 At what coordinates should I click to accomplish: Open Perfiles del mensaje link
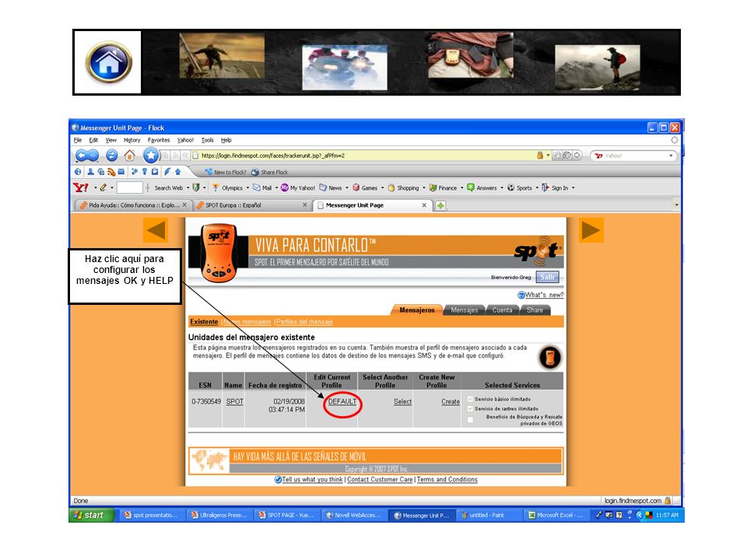[304, 322]
